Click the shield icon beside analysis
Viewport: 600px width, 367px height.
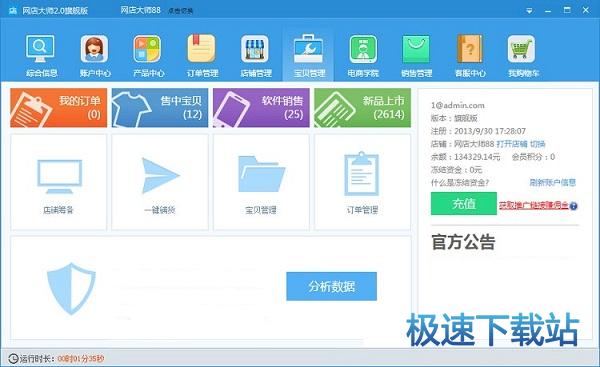[71, 289]
